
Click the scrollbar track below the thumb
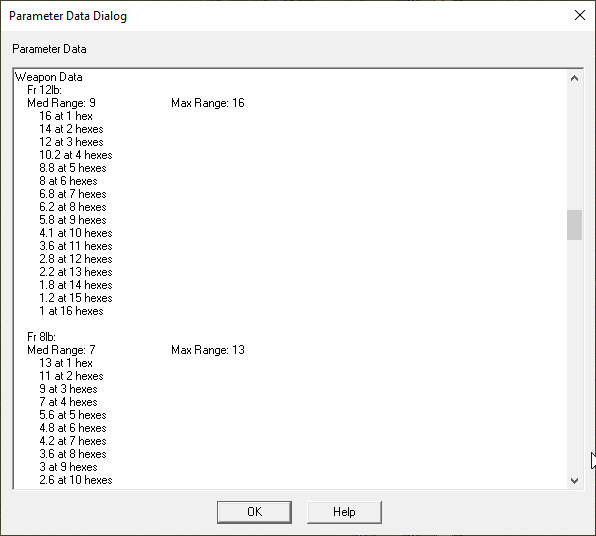[574, 356]
